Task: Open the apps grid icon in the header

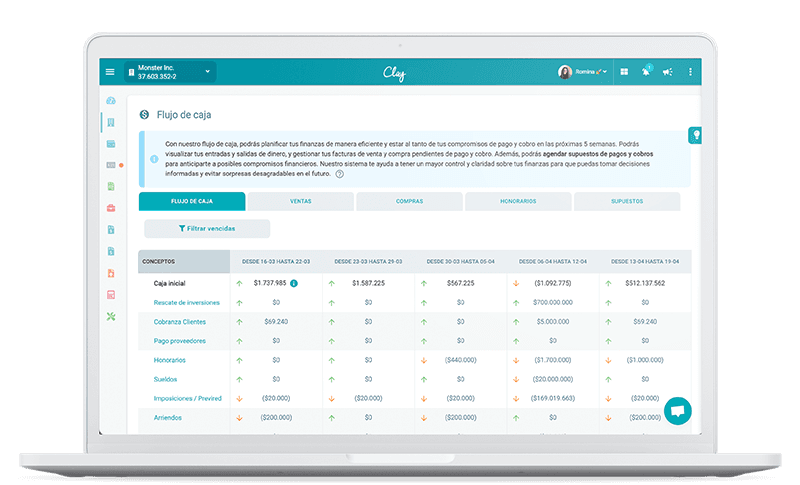Action: point(624,72)
